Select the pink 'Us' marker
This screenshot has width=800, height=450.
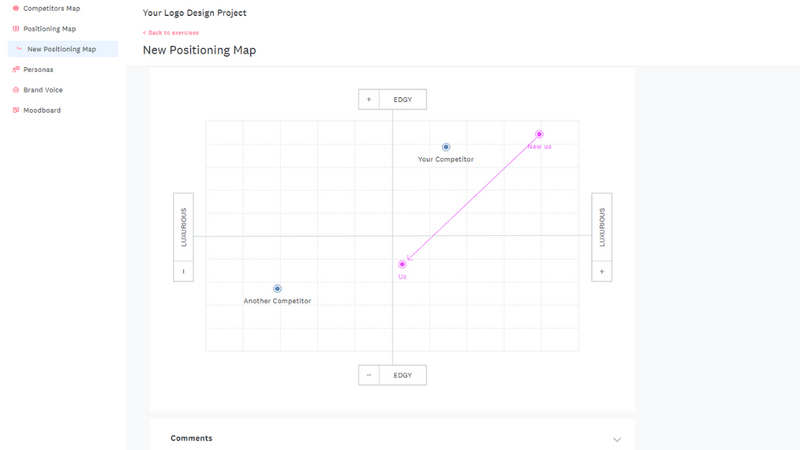(x=402, y=264)
